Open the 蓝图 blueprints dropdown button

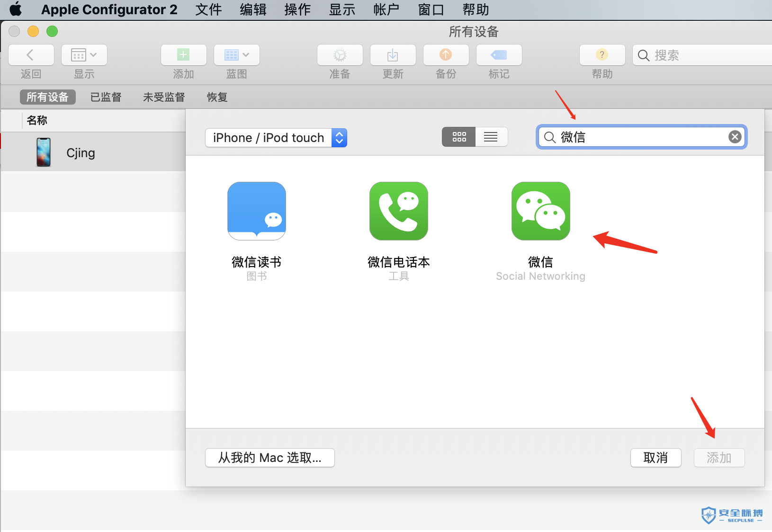click(236, 55)
